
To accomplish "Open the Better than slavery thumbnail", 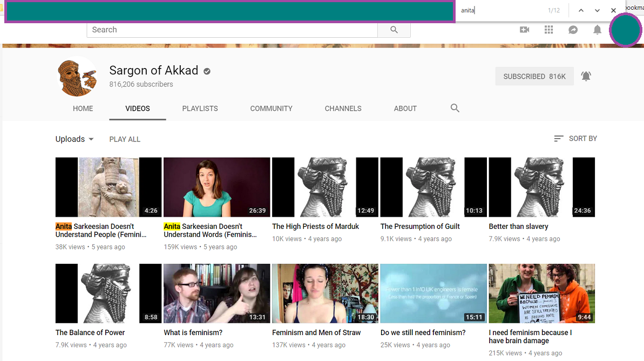I will click(542, 187).
